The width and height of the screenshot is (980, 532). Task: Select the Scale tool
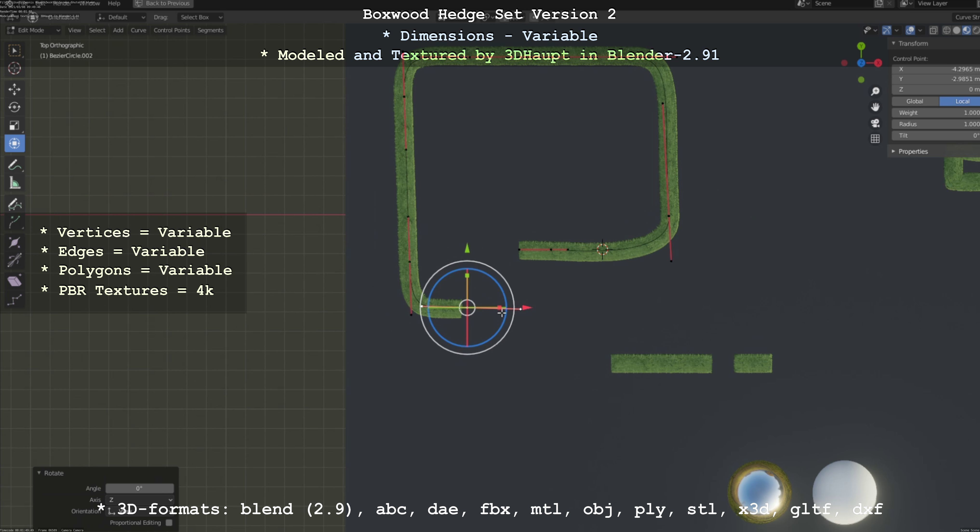(x=14, y=126)
